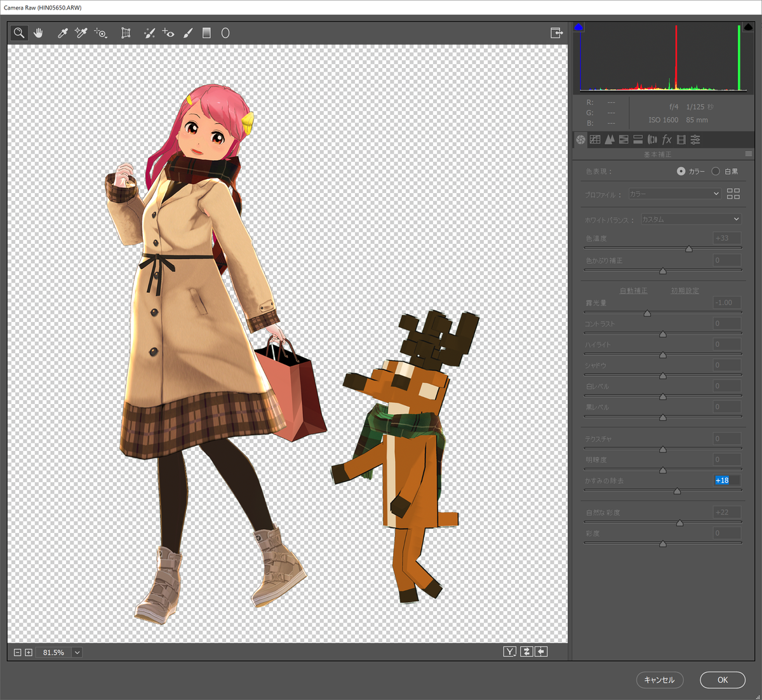The image size is (762, 700).
Task: Select the Zoom tool
Action: [x=19, y=33]
